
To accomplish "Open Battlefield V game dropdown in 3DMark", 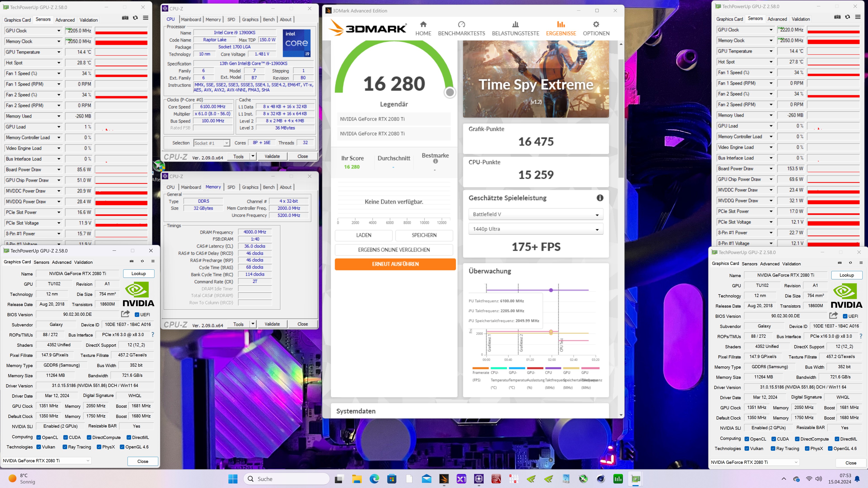I will pos(536,214).
